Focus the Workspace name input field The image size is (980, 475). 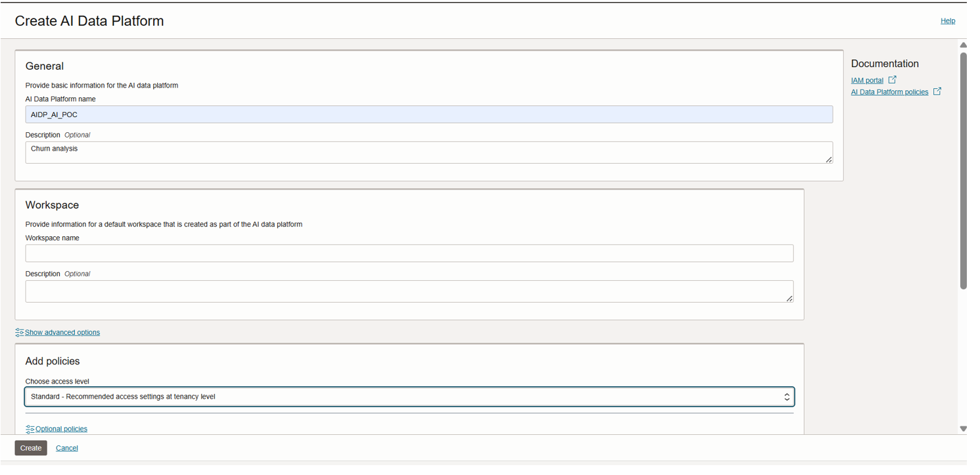point(409,253)
